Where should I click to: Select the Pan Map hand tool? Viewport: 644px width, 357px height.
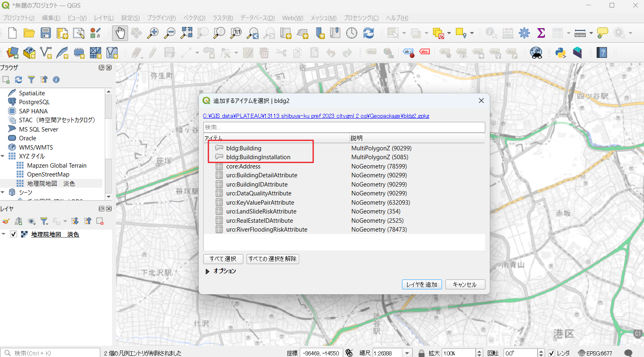point(120,33)
